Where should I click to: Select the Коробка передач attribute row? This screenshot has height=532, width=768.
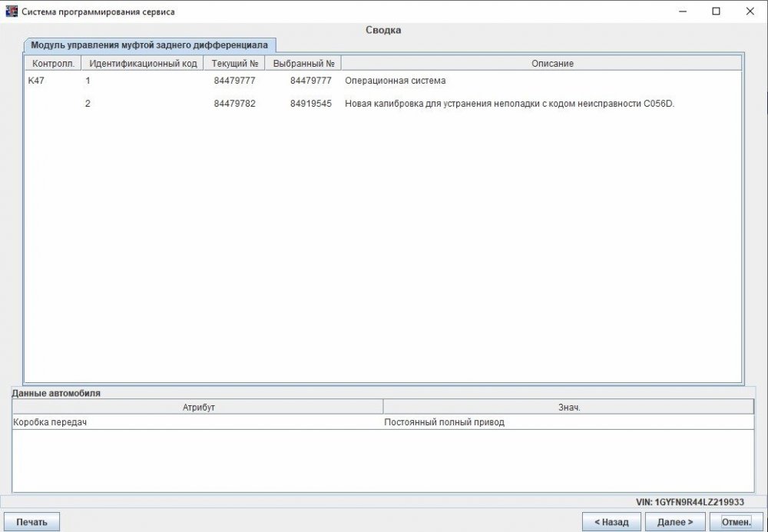tap(50, 422)
